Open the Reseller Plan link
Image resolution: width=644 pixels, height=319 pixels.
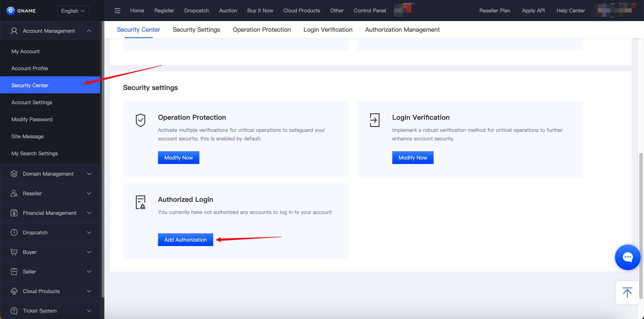pyautogui.click(x=494, y=11)
